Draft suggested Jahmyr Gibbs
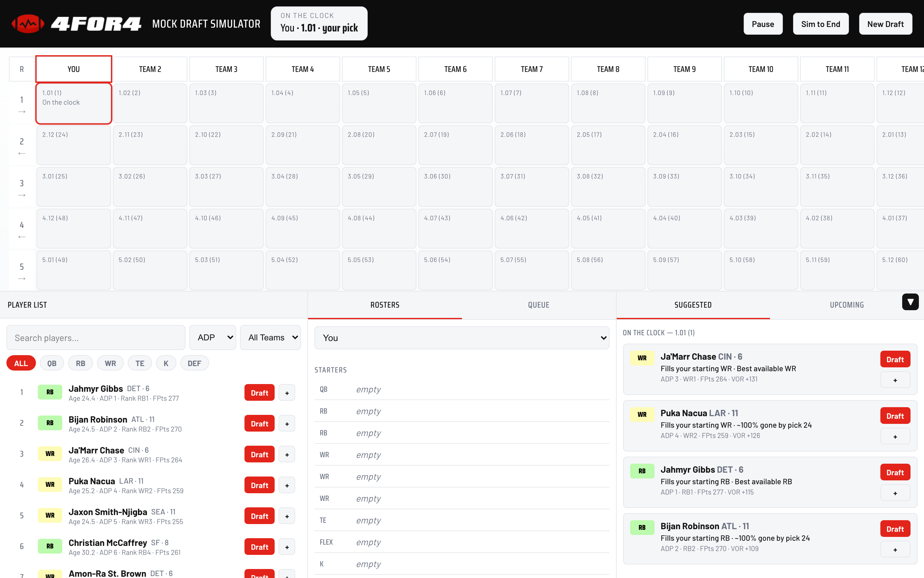 (x=895, y=472)
